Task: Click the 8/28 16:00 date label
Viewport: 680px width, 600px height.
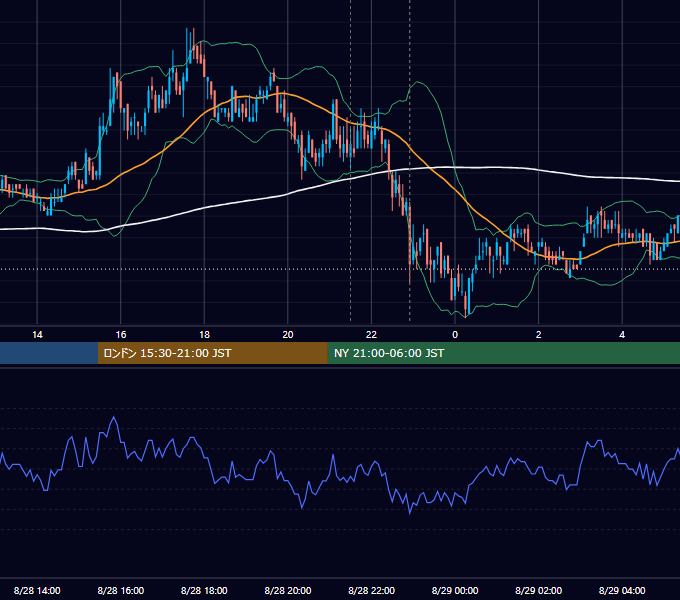Action: (121, 590)
